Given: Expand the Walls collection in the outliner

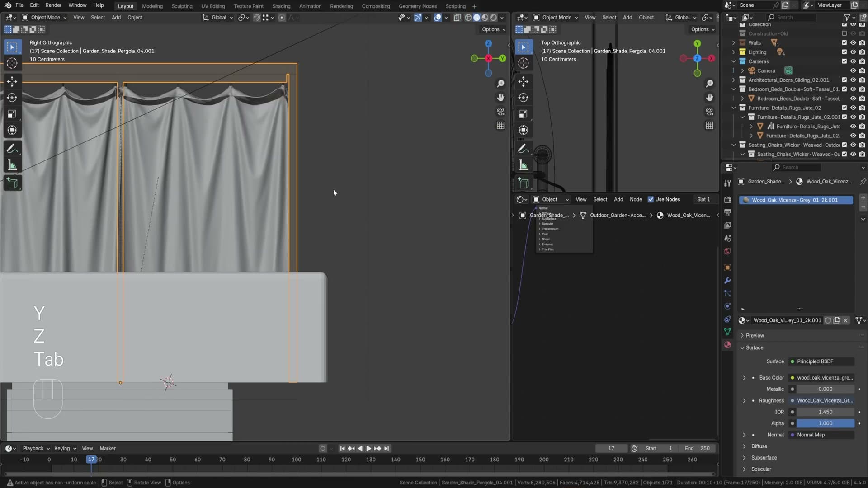Looking at the screenshot, I should point(733,43).
